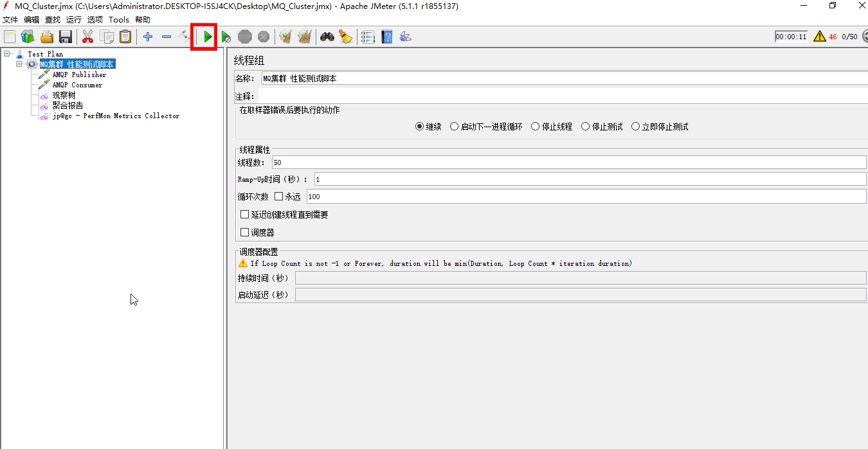868x449 pixels.
Task: Open the 帮助 menu
Action: [143, 20]
